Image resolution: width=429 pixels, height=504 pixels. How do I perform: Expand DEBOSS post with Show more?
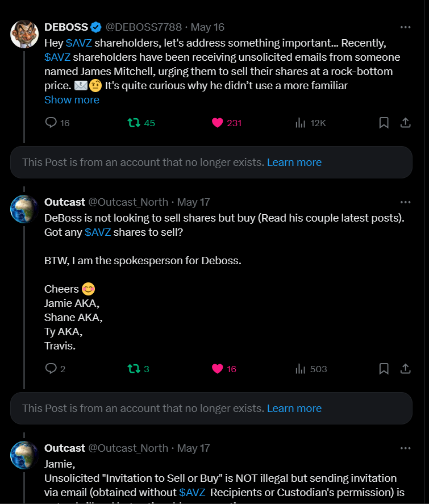(72, 100)
